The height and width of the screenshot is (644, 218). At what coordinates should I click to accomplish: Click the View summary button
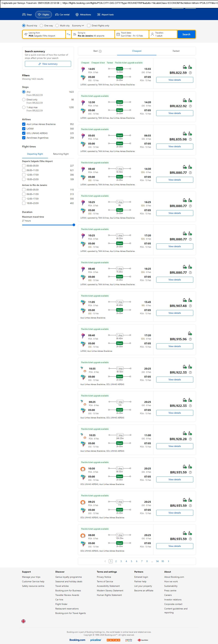tap(48, 64)
